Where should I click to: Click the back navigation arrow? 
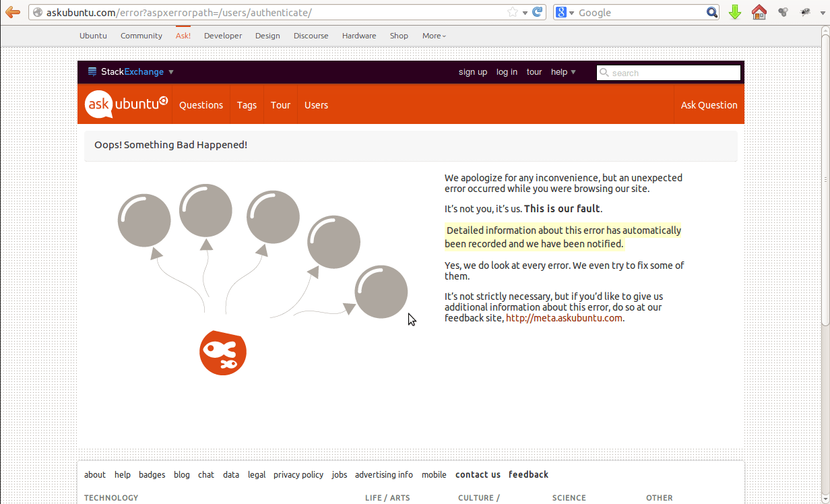point(12,11)
